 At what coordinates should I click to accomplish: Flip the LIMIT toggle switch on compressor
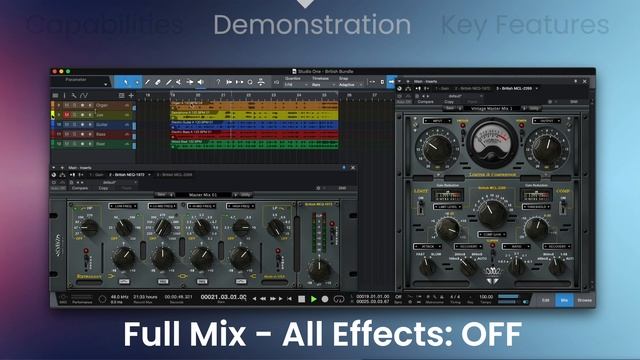[421, 205]
